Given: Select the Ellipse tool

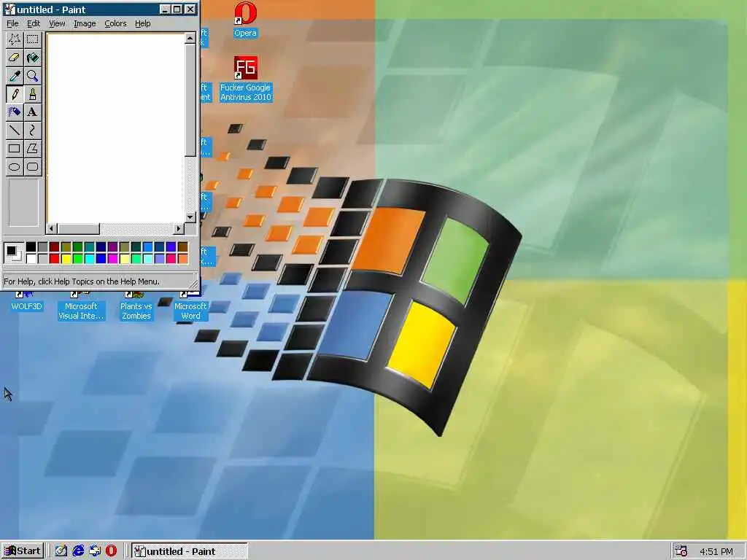Looking at the screenshot, I should [x=15, y=166].
